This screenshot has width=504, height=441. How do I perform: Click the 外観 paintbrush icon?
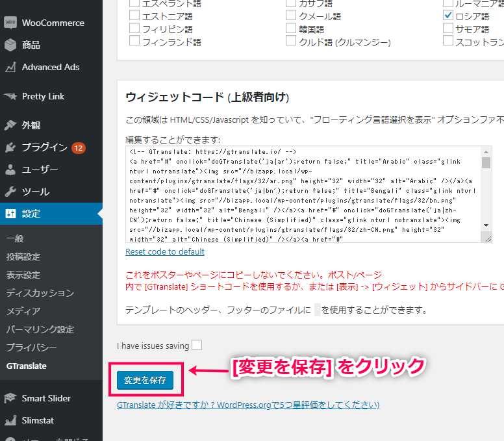click(x=10, y=125)
